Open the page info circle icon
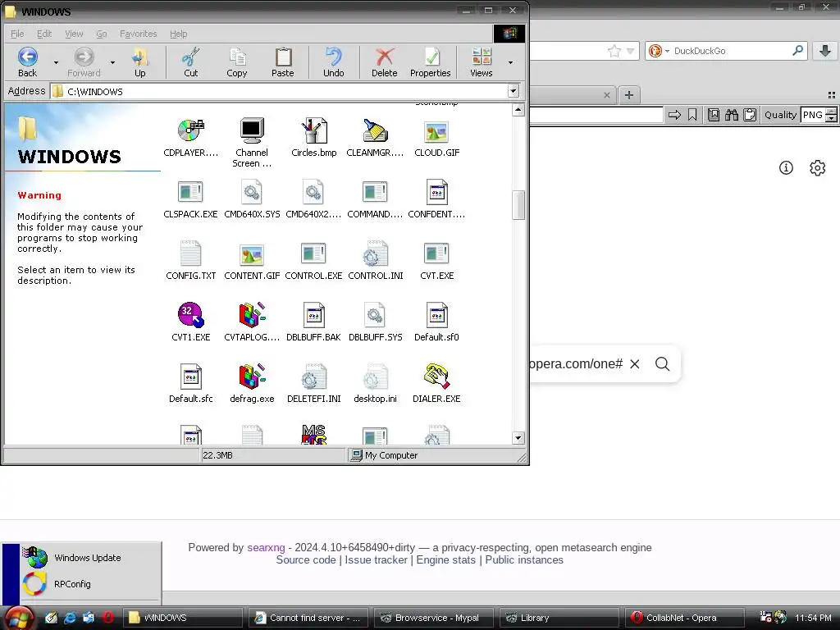840x630 pixels. point(786,167)
